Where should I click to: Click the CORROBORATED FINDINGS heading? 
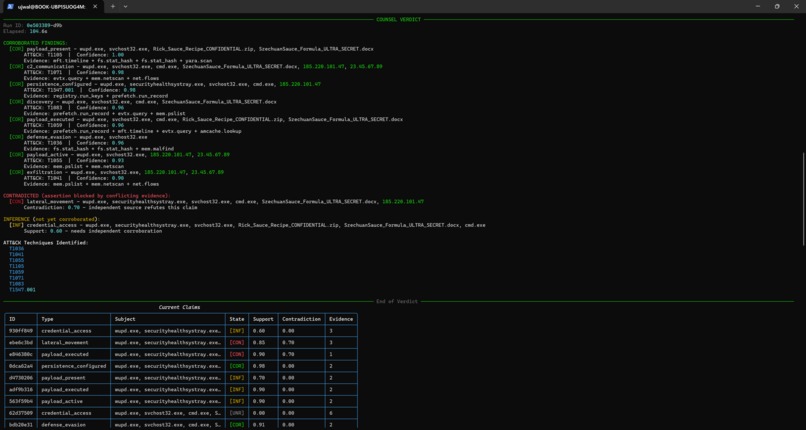pos(35,43)
